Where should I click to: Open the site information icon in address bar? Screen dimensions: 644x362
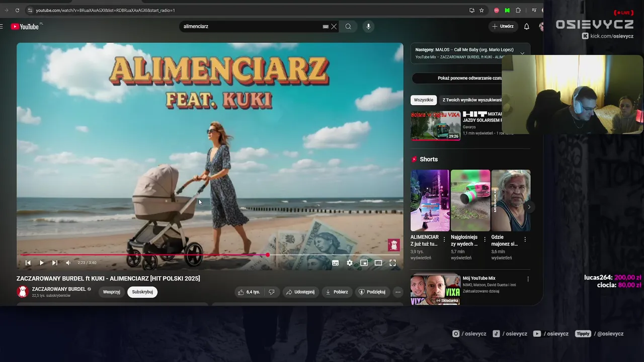click(30, 10)
